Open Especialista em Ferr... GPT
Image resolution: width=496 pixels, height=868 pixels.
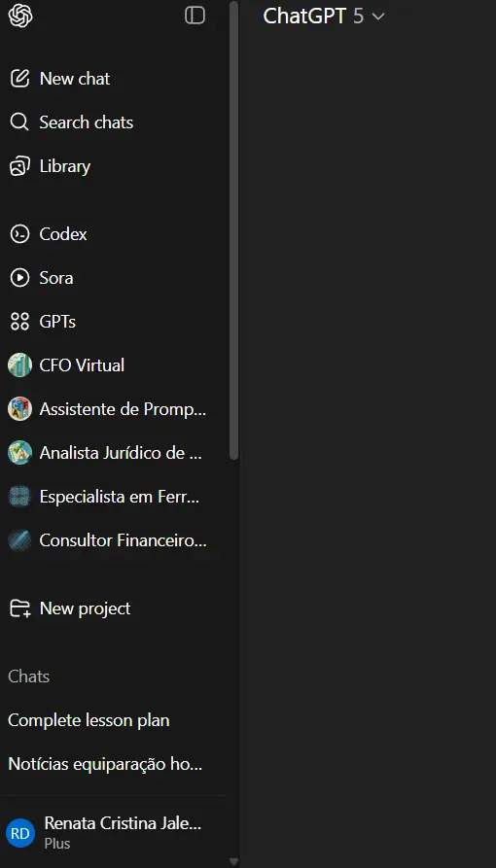(111, 497)
